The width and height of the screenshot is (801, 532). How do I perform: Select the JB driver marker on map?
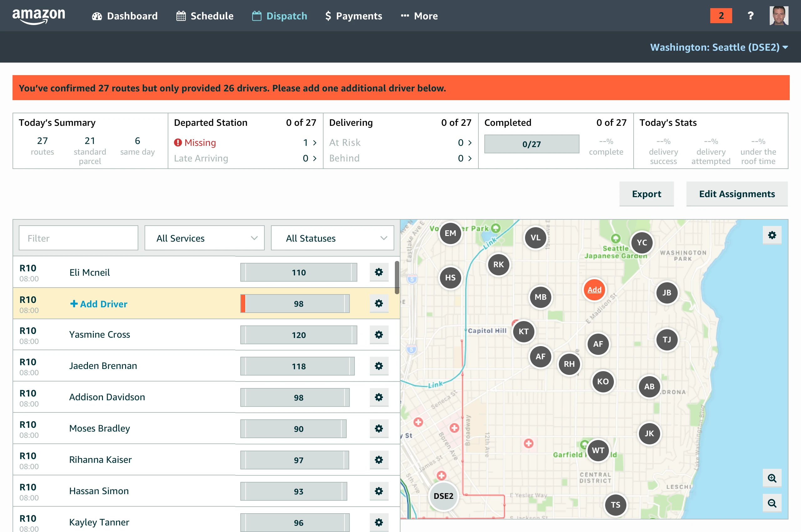pos(667,293)
